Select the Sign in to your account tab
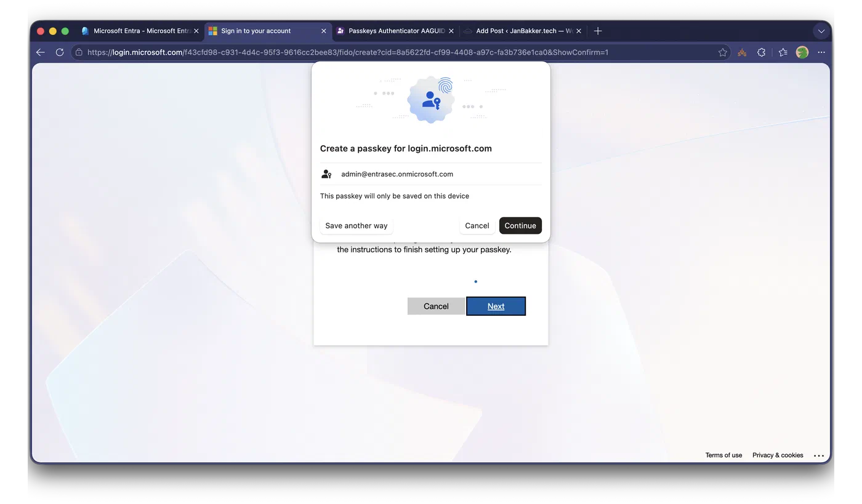The image size is (862, 504). [268, 31]
